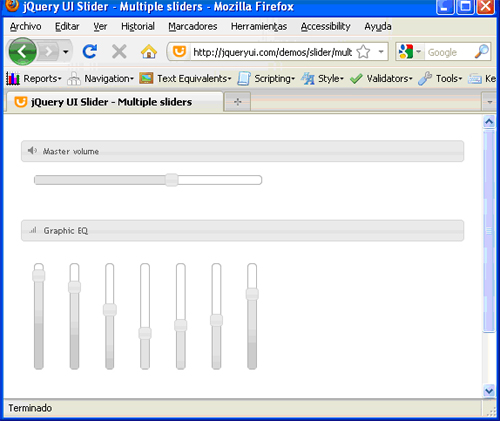Screen dimensions: 500x421
Task: Click the third EQ vertical slider handle
Action: [x=110, y=310]
